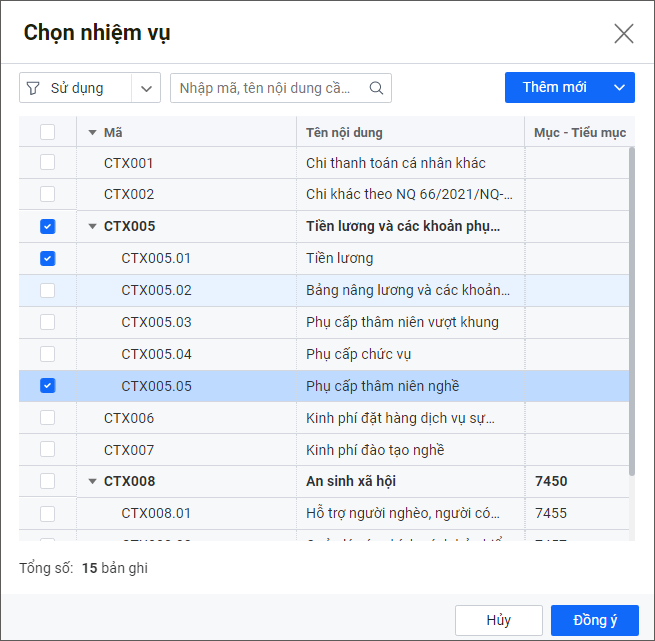Tick the CTX007 row checkbox
Viewport: 655px width, 641px height.
(48, 450)
